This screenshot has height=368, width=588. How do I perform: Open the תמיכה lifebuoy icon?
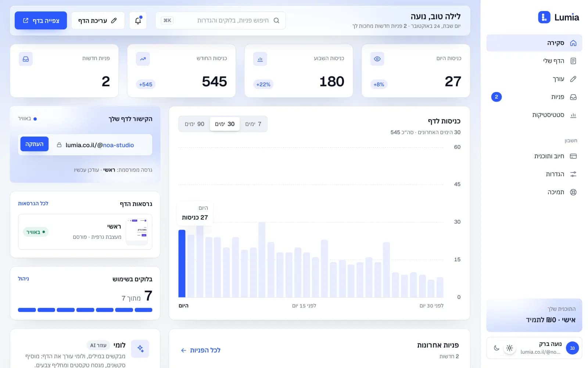coord(573,192)
